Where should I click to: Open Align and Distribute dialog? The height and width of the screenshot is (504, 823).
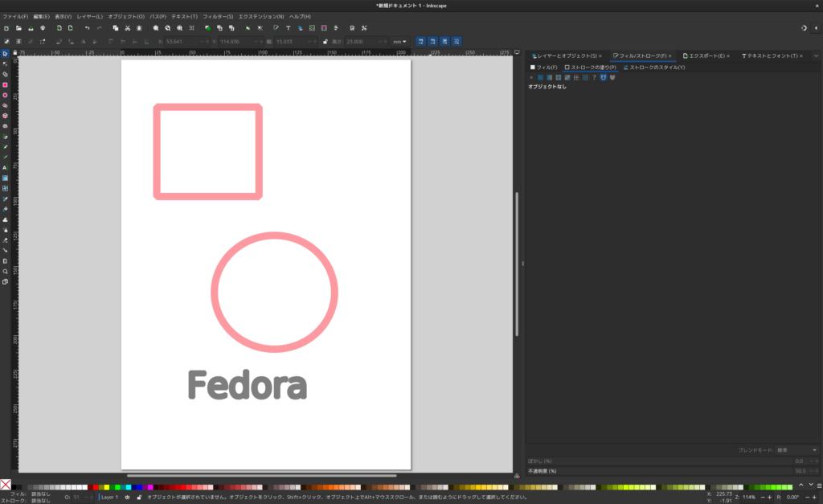pos(336,28)
